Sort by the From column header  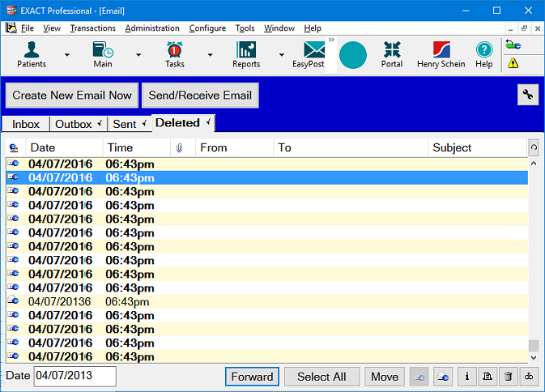(235, 148)
